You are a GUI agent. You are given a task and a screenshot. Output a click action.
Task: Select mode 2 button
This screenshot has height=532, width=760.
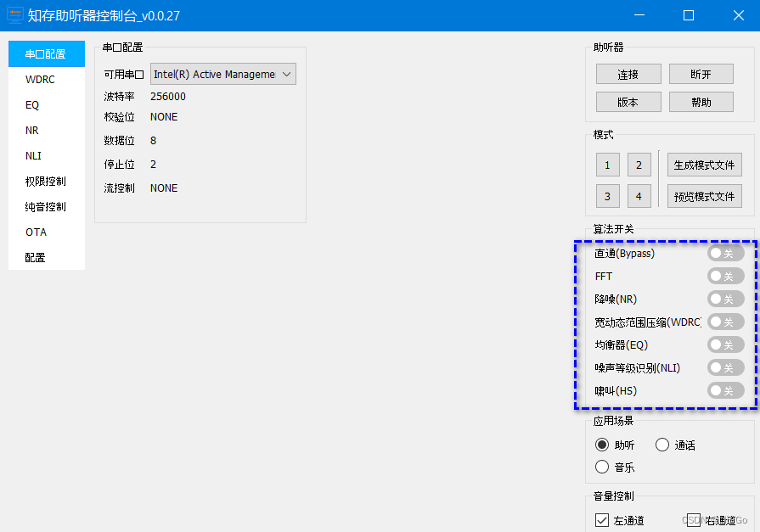point(639,165)
